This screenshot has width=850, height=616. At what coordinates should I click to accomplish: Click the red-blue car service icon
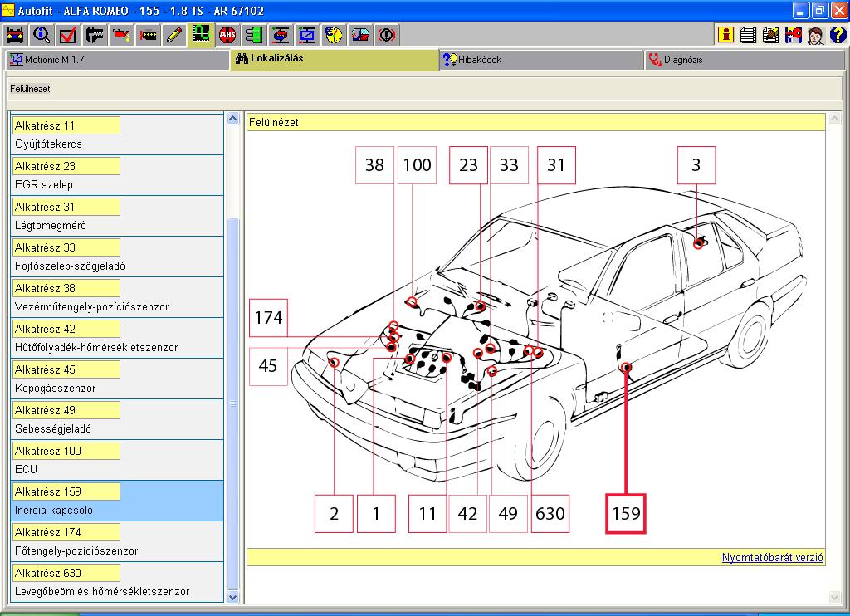tap(360, 35)
